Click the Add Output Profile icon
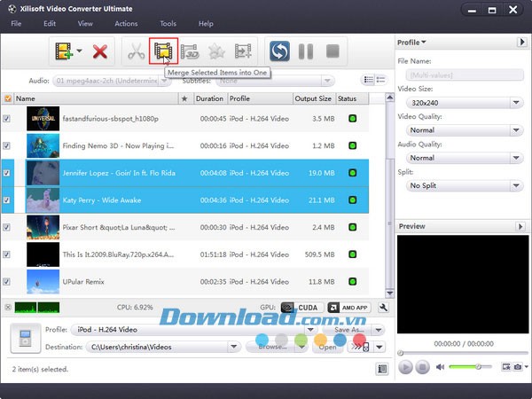 [243, 51]
